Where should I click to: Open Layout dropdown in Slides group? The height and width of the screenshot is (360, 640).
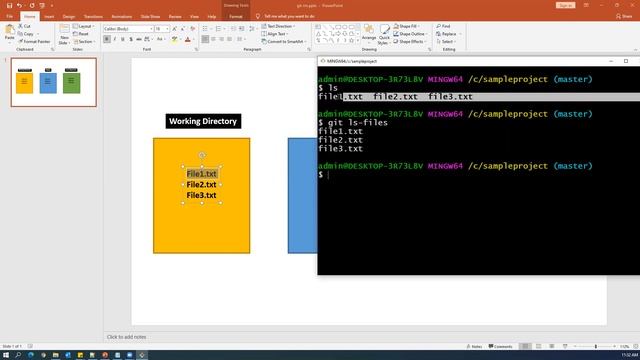click(x=84, y=26)
